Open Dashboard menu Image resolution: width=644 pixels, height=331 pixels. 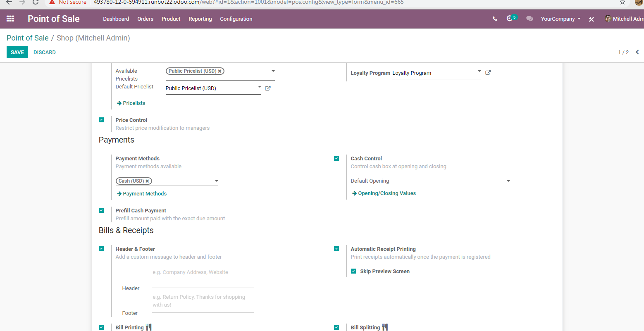(116, 19)
